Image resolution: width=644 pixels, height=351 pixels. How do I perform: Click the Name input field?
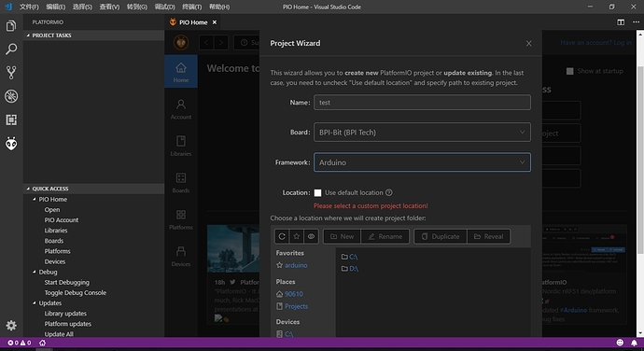422,103
